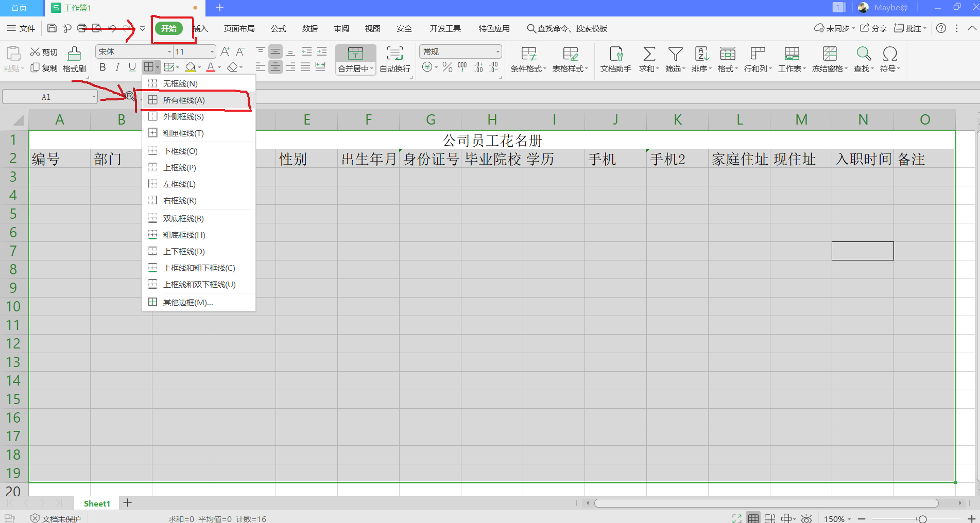Image resolution: width=980 pixels, height=523 pixels.
Task: Switch to normal grid view in status bar
Action: coord(753,518)
